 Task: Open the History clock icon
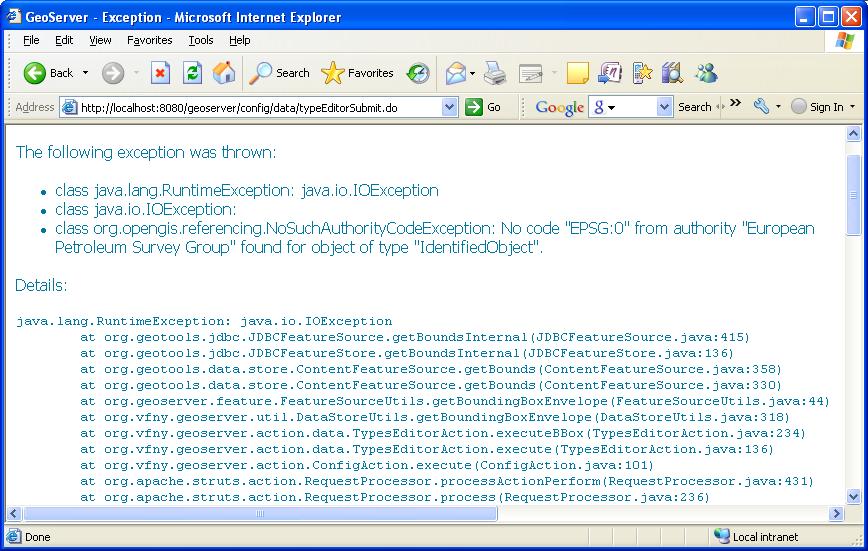[x=418, y=73]
